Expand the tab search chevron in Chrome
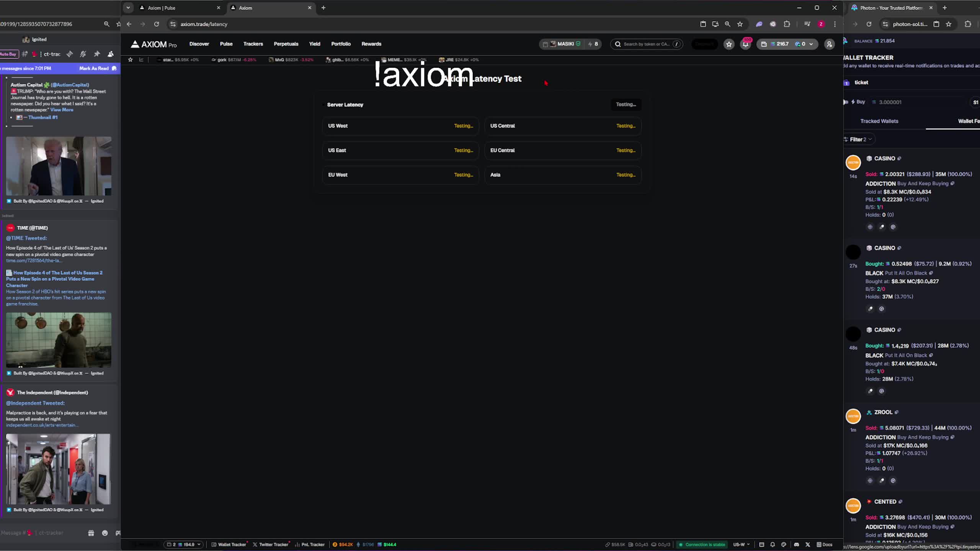This screenshot has height=551, width=980. pyautogui.click(x=128, y=8)
